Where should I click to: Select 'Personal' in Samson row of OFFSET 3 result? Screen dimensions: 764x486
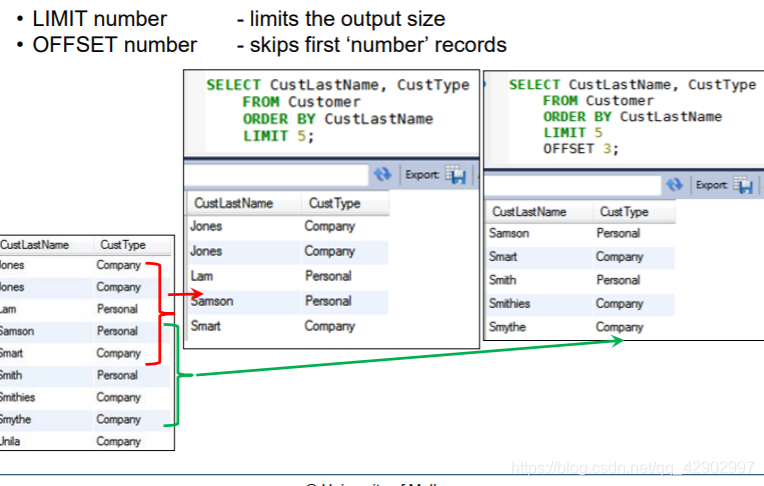[x=618, y=233]
